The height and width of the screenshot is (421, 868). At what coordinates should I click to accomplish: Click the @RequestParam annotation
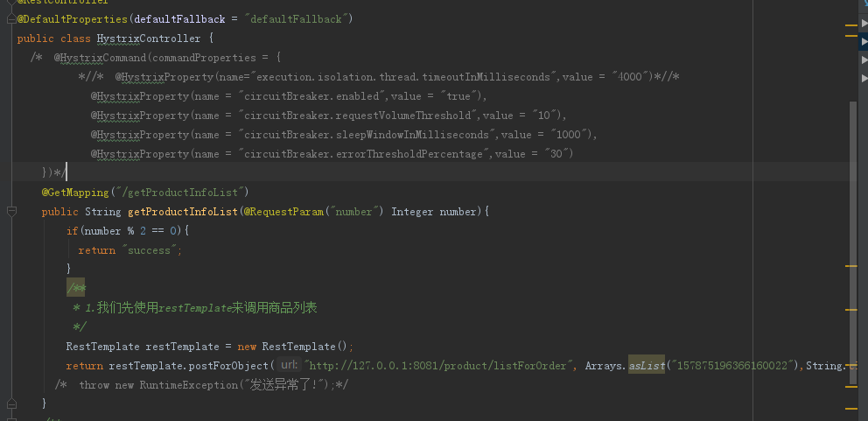coord(283,212)
